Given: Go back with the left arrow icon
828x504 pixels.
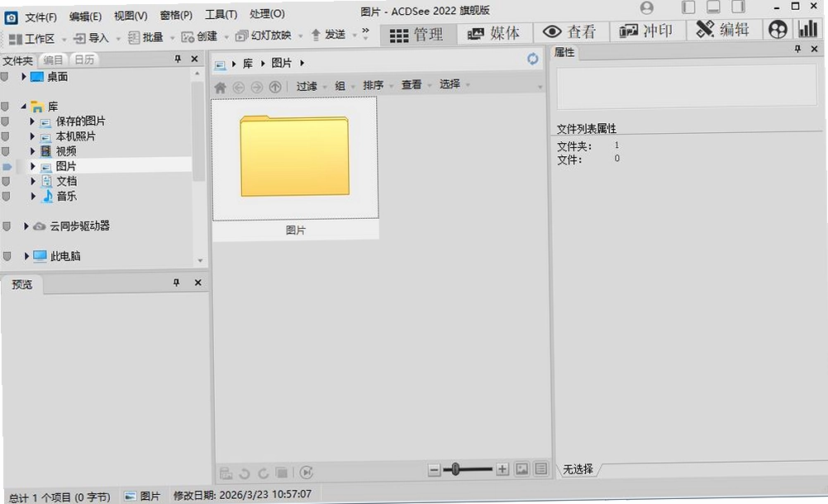Looking at the screenshot, I should 239,87.
